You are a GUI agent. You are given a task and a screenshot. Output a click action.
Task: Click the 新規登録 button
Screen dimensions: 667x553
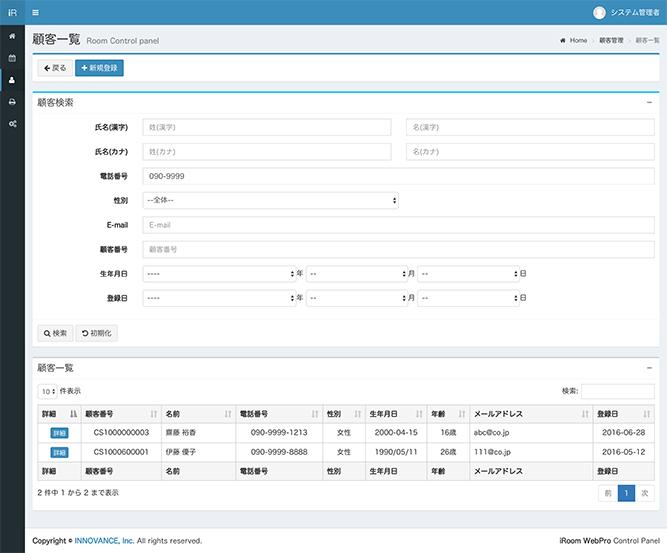pos(99,68)
